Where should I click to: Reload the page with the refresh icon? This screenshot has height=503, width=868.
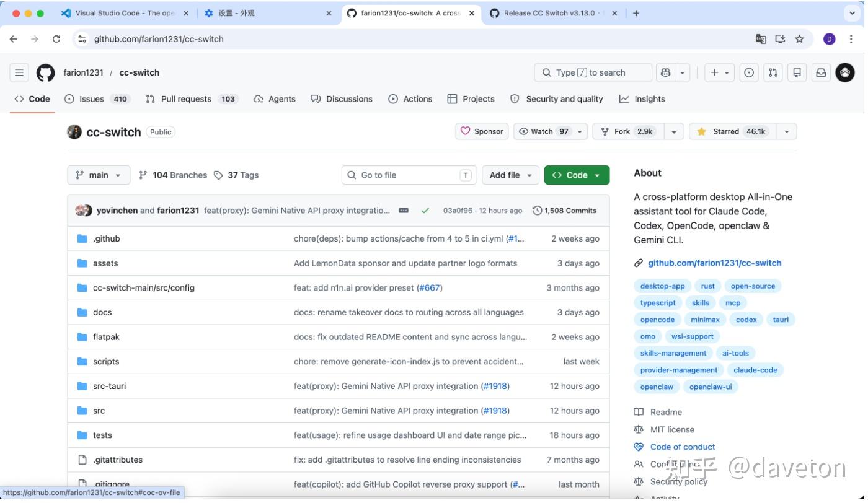coord(56,39)
